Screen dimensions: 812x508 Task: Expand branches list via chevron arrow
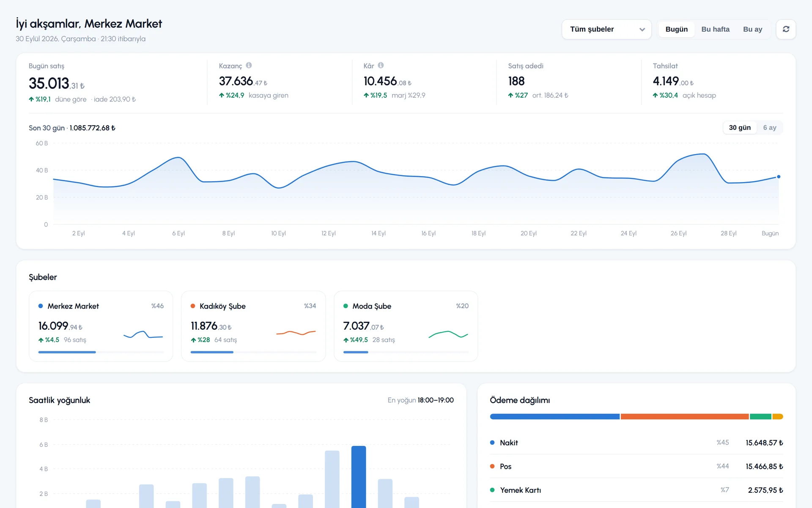642,30
